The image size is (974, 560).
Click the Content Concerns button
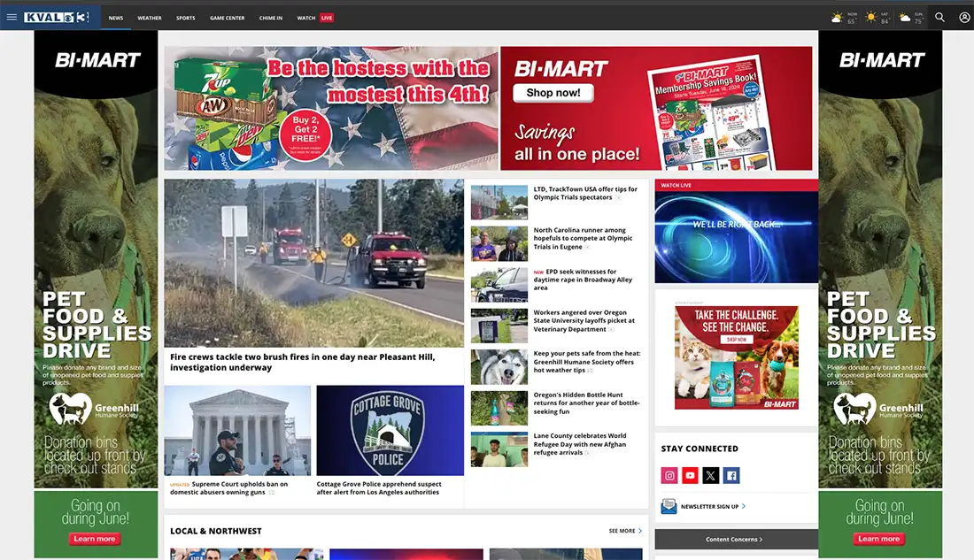[736, 540]
